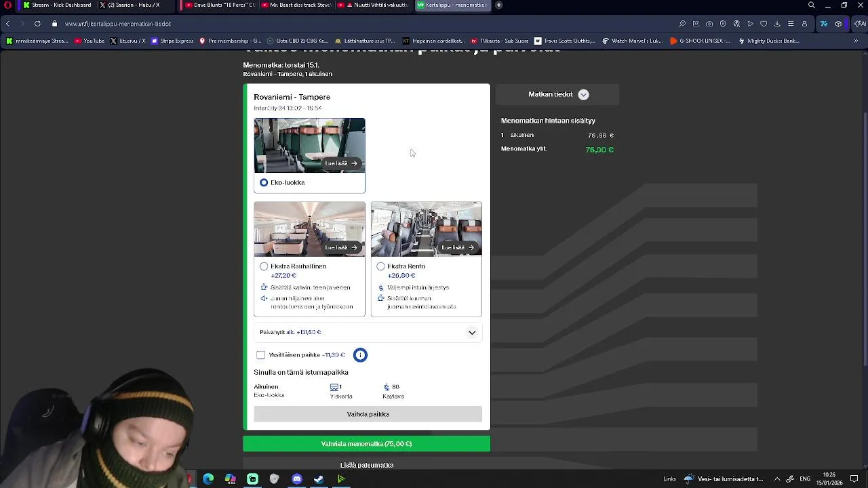
Task: Switch to Stream - Kick Dashboard tab
Action: [x=56, y=5]
